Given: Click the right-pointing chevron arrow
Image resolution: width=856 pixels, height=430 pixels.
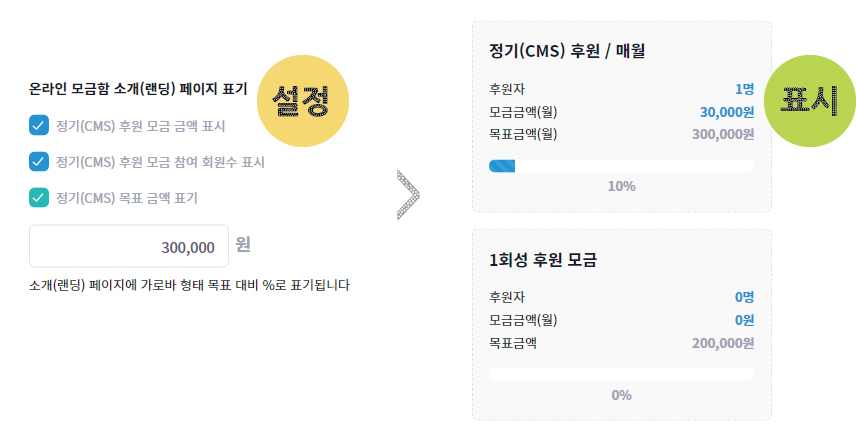Looking at the screenshot, I should (408, 194).
